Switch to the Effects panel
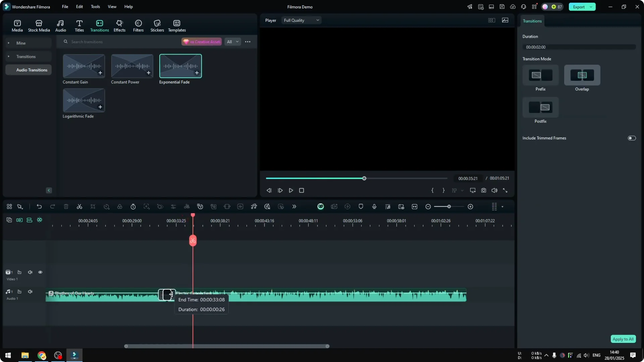Screen dimensions: 644x362 119,25
